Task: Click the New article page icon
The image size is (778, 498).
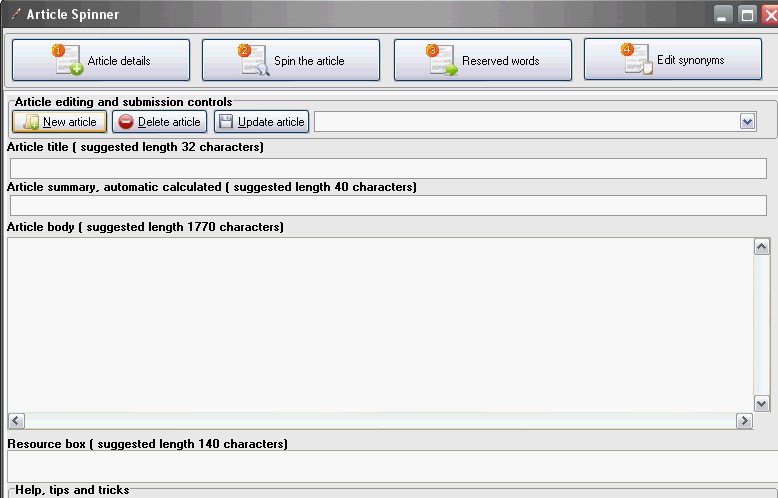Action: [31, 122]
